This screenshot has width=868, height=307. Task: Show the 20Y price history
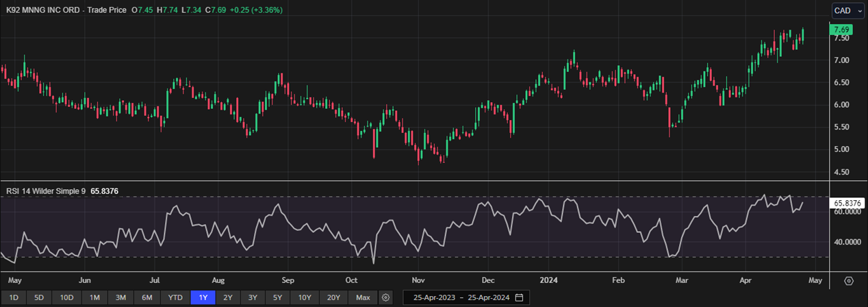333,297
